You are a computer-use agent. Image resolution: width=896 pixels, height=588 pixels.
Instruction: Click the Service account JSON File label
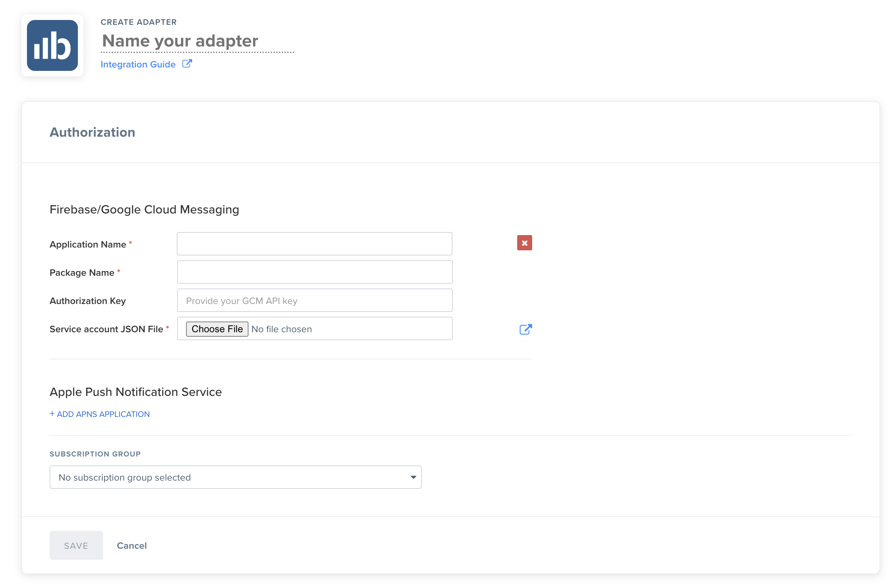[106, 329]
